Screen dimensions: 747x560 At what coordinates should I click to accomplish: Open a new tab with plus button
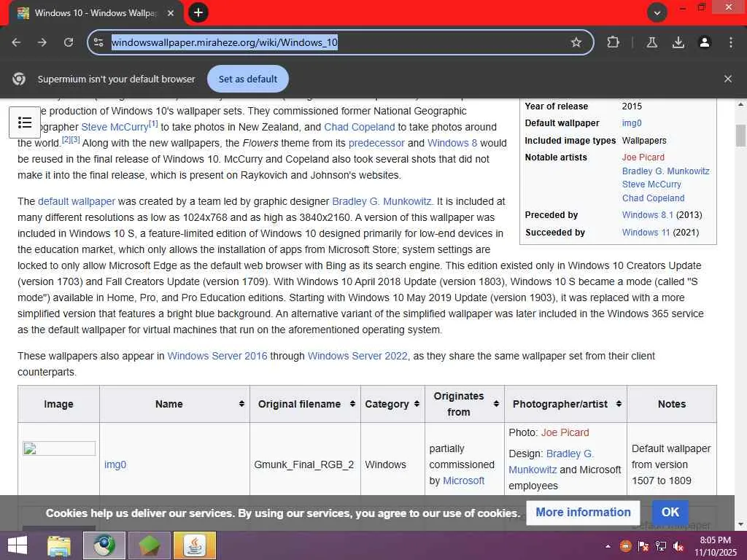click(198, 12)
